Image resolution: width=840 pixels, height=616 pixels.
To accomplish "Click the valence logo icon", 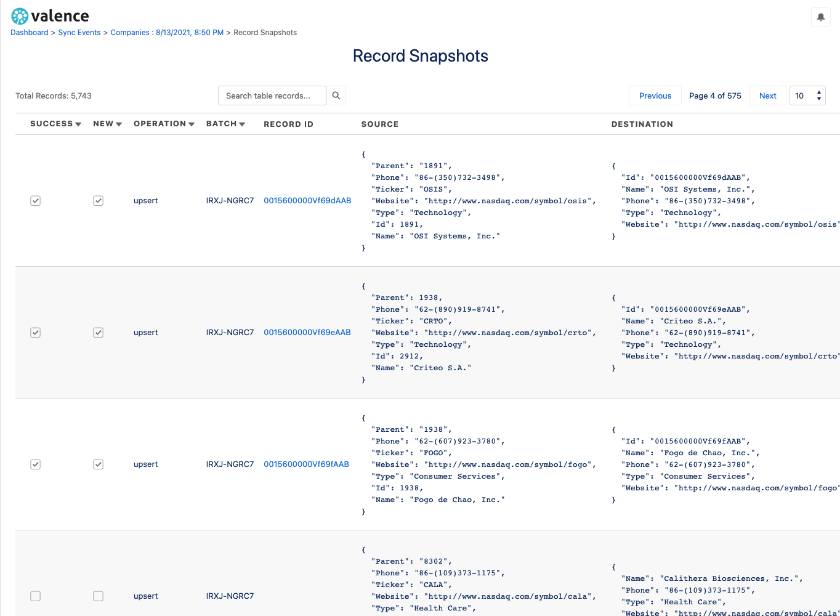I will pos(20,16).
